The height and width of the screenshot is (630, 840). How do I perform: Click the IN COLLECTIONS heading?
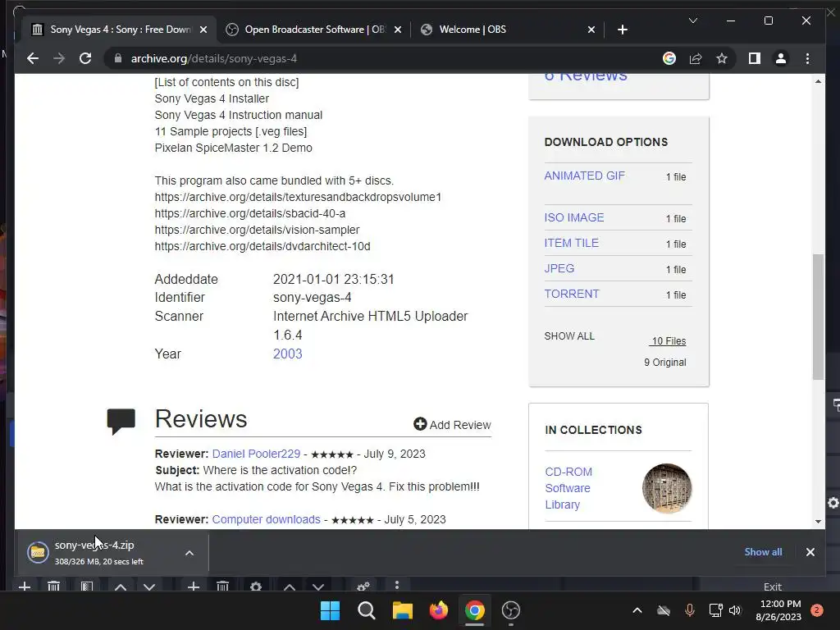click(x=593, y=430)
